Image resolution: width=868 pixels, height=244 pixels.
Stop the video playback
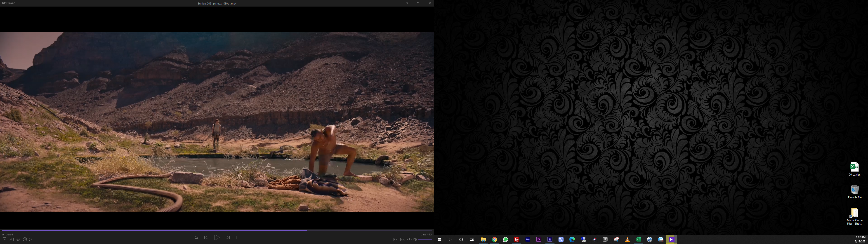[x=238, y=238]
